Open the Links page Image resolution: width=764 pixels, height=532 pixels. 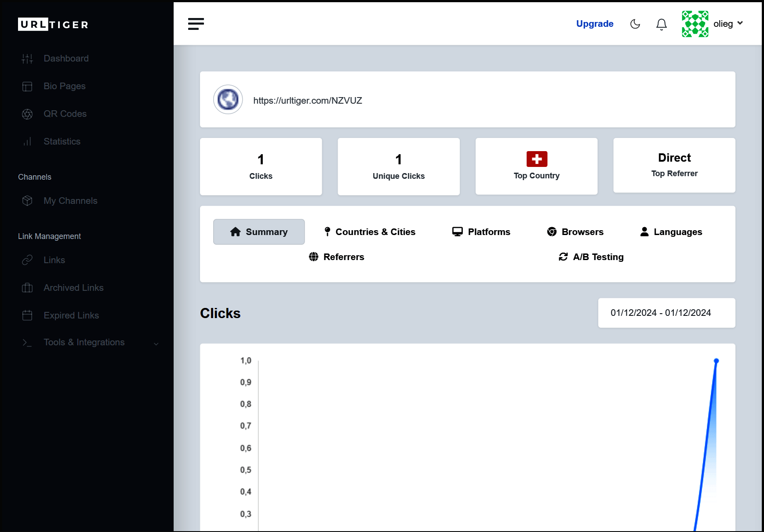click(54, 260)
